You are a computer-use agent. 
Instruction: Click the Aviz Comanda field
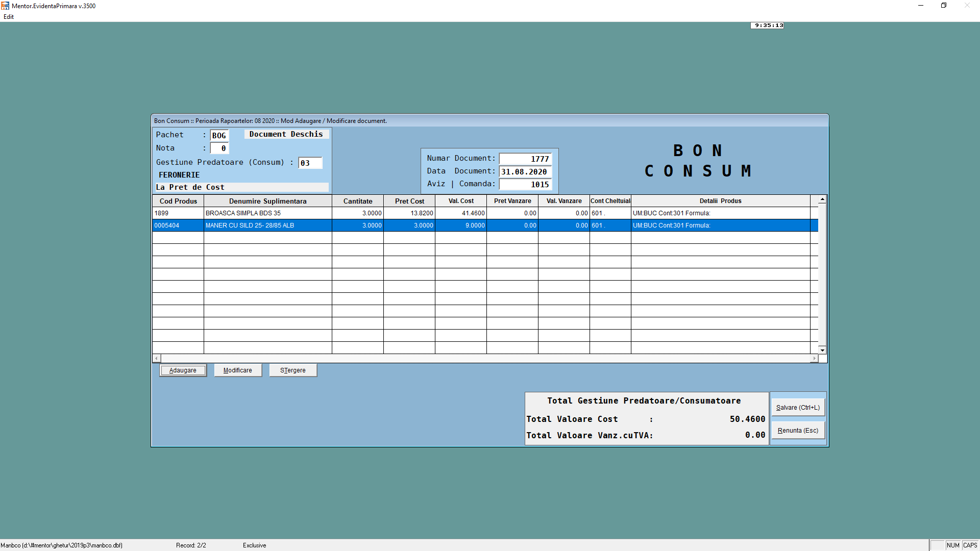pyautogui.click(x=525, y=185)
